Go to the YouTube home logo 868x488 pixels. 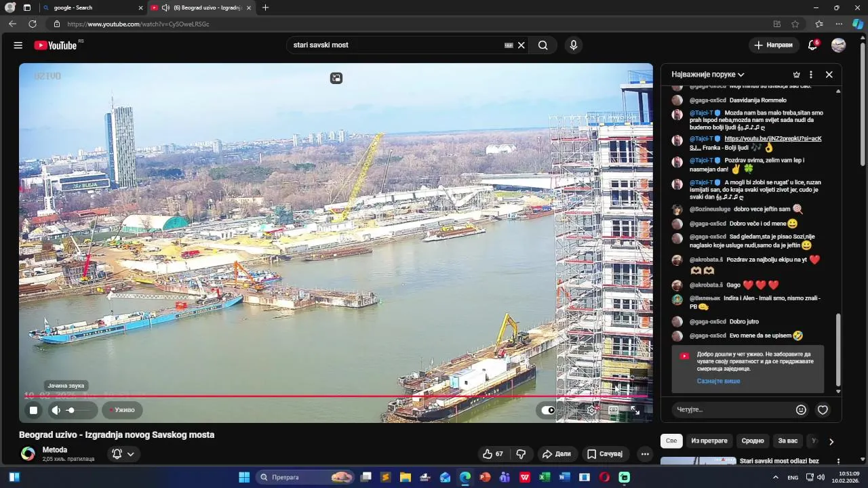[x=56, y=45]
